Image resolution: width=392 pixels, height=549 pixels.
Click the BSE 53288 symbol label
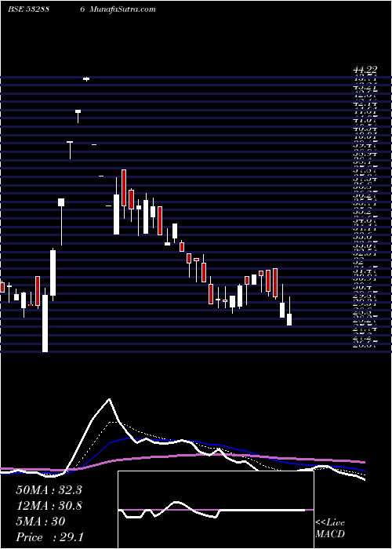(29, 9)
